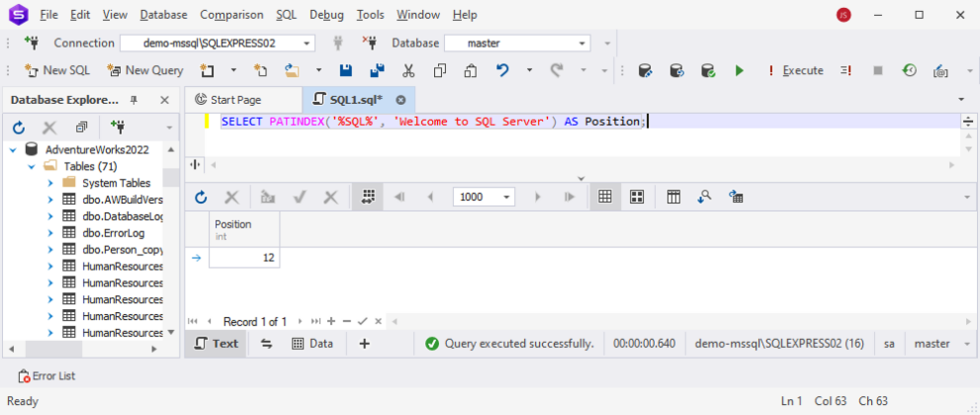Switch results to grid view
This screenshot has width=980, height=415.
click(x=603, y=197)
